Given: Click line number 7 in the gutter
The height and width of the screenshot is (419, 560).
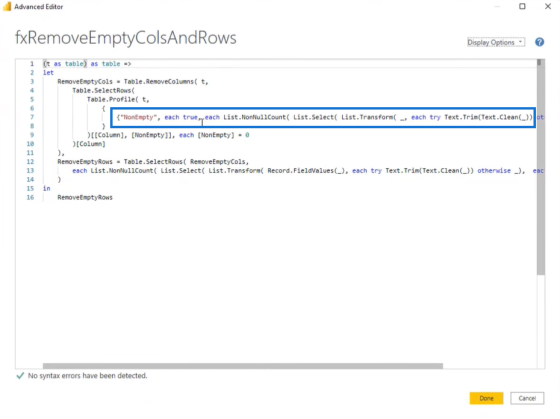Looking at the screenshot, I should [32, 117].
